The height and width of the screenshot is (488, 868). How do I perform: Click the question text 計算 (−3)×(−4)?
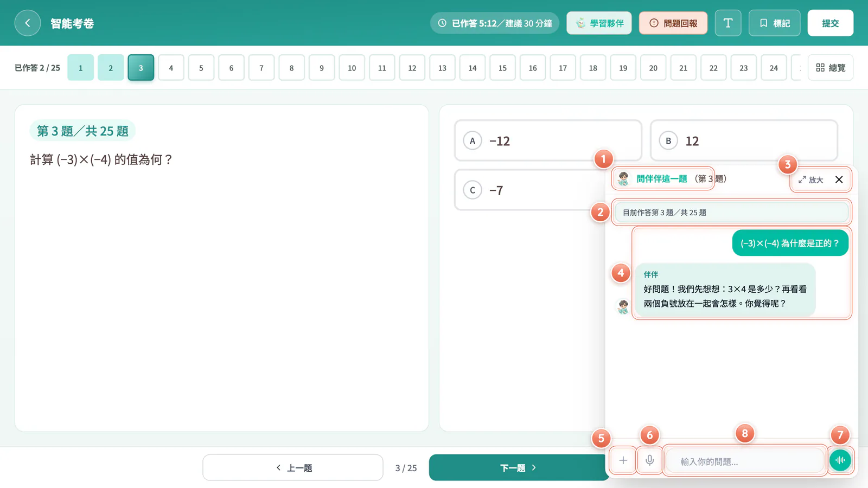tap(101, 159)
